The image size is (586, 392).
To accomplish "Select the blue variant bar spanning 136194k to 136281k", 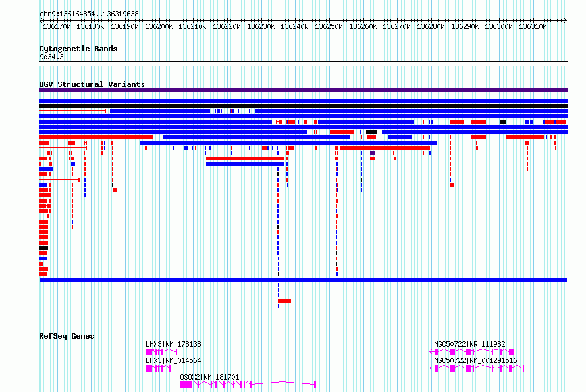I will [x=288, y=143].
